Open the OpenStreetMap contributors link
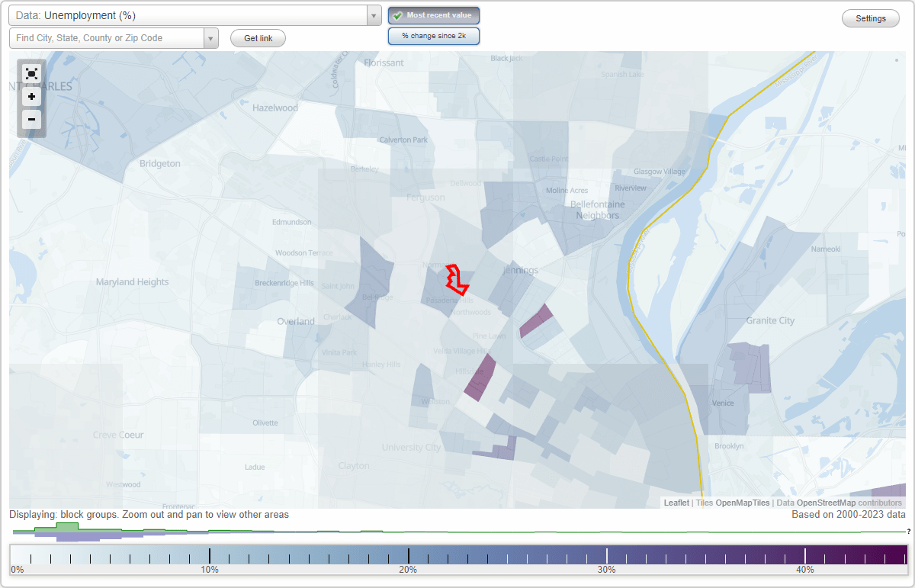Viewport: 915px width, 588px height. click(847, 503)
